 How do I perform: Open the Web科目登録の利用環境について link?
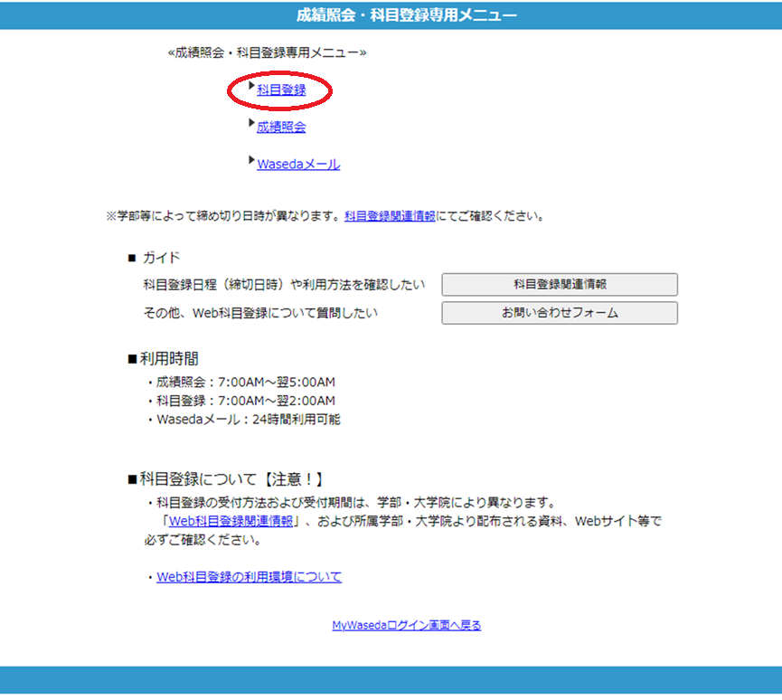click(x=249, y=577)
